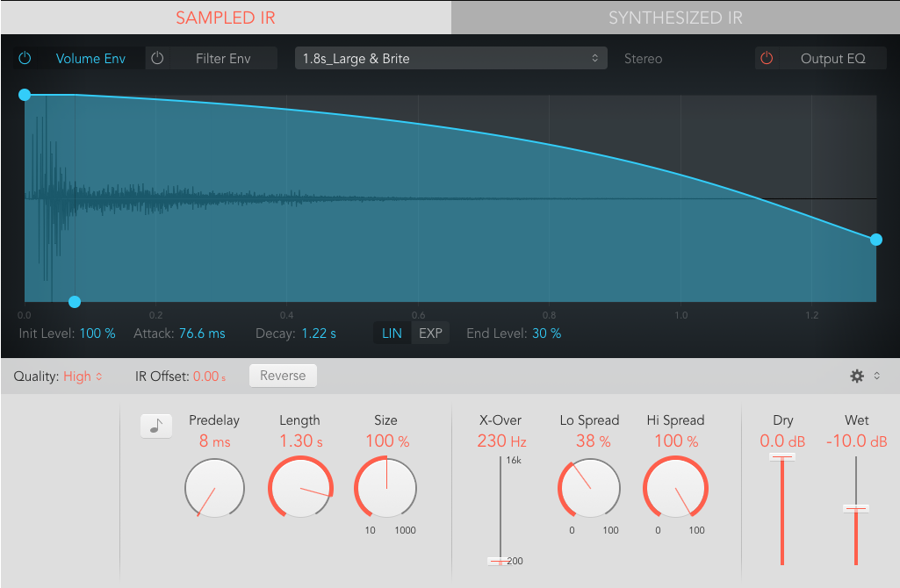Toggle the Filter Env power button
The width and height of the screenshot is (900, 588).
click(157, 58)
